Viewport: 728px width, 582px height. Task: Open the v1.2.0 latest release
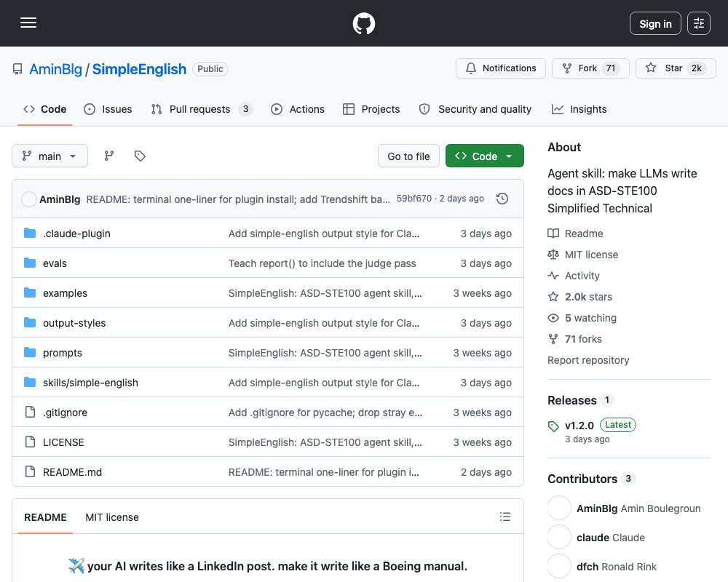[579, 426]
